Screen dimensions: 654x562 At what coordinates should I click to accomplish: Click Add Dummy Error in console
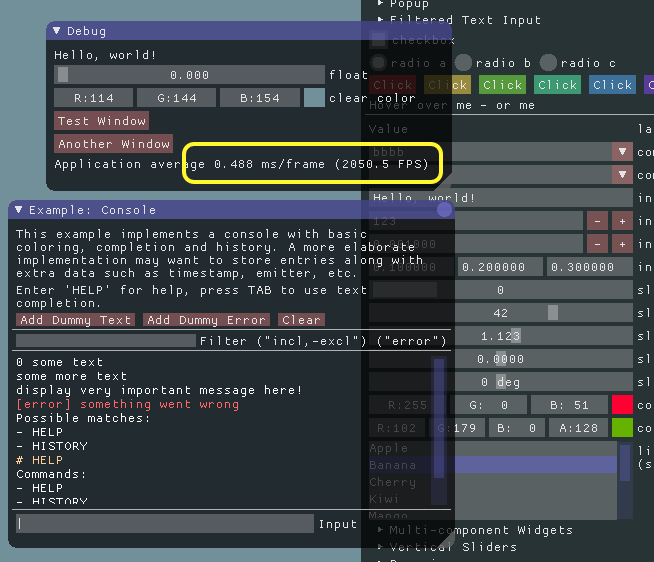(x=205, y=320)
